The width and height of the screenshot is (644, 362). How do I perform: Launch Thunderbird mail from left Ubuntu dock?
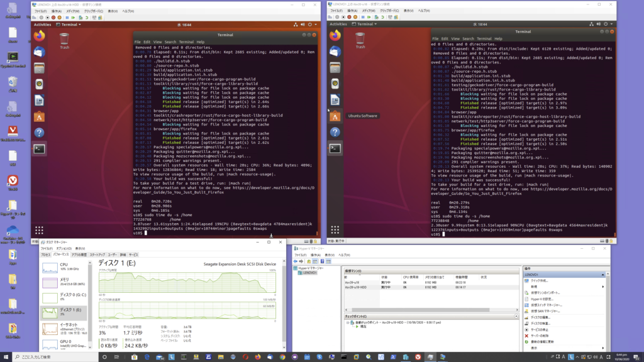coord(39,52)
